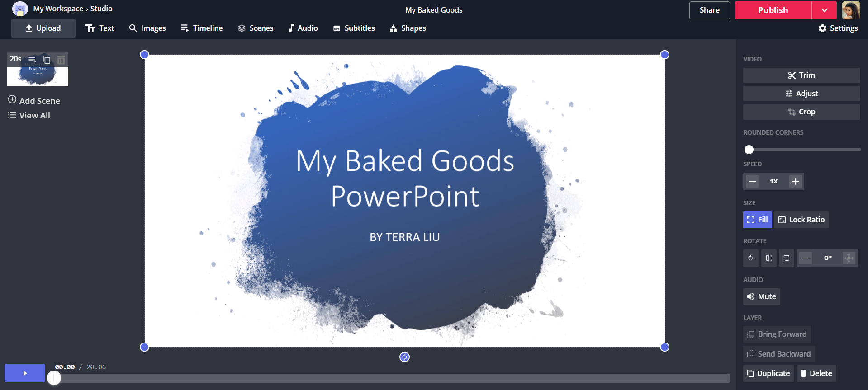Open the Subtitles tool
The width and height of the screenshot is (868, 390).
[x=354, y=28]
